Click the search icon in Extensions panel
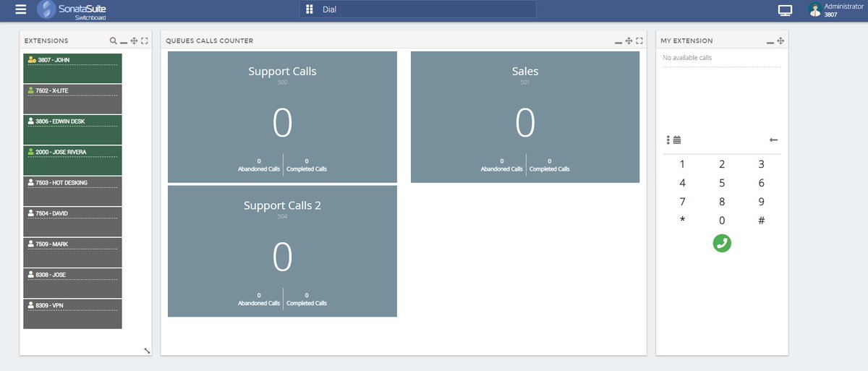This screenshot has width=868, height=371. [113, 41]
